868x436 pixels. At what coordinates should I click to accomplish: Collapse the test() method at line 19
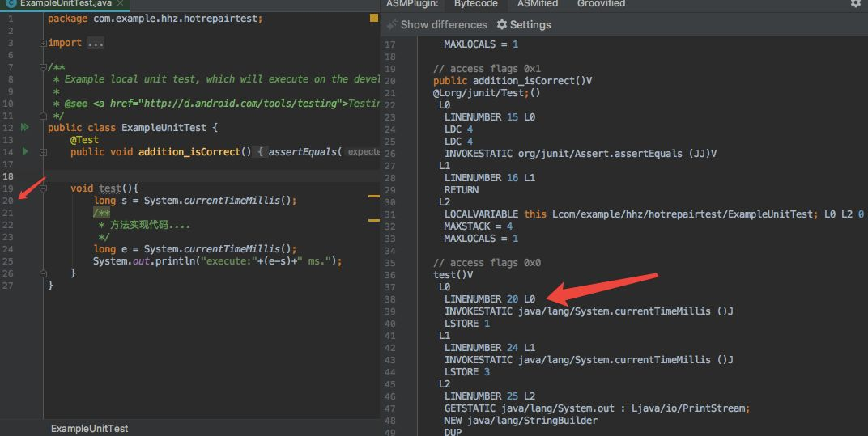(x=43, y=188)
